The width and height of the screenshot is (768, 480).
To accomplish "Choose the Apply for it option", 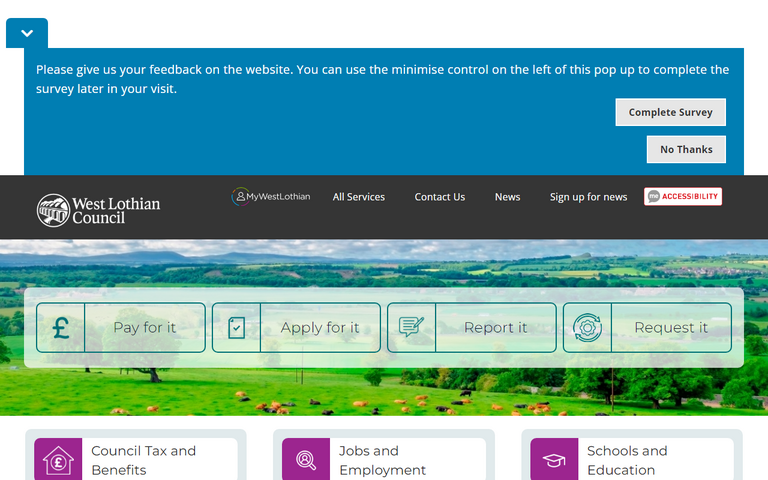I will (x=320, y=328).
